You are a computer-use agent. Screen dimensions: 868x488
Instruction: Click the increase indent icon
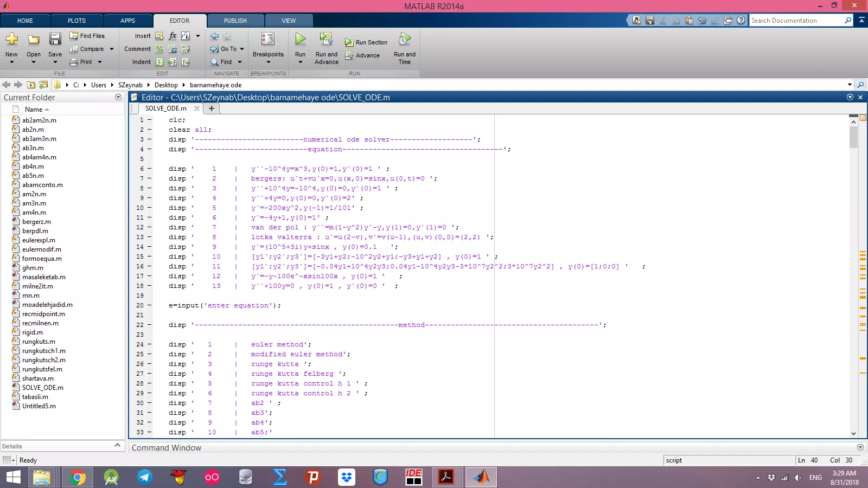pyautogui.click(x=173, y=62)
